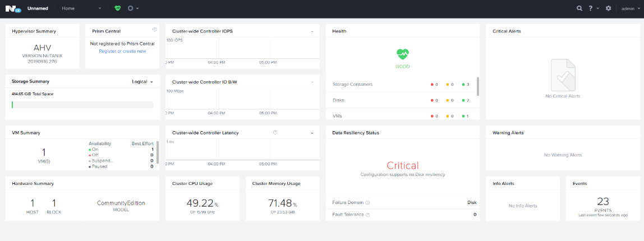
Task: Click the 1 BLOCK count
Action: [x=54, y=203]
